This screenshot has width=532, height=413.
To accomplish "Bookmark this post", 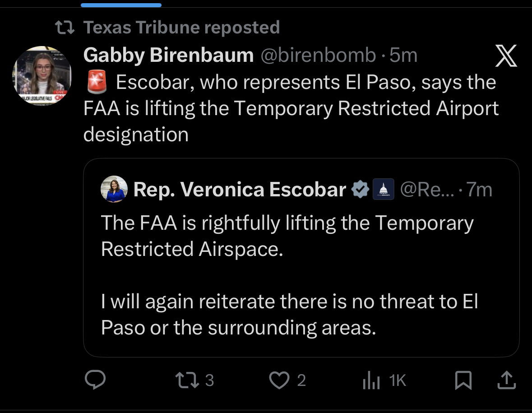I will tap(463, 380).
